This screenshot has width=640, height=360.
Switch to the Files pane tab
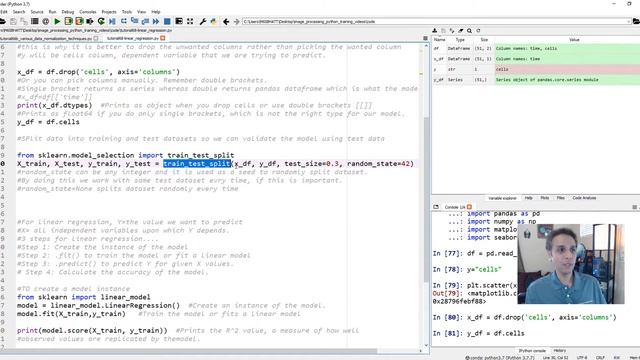[560, 198]
